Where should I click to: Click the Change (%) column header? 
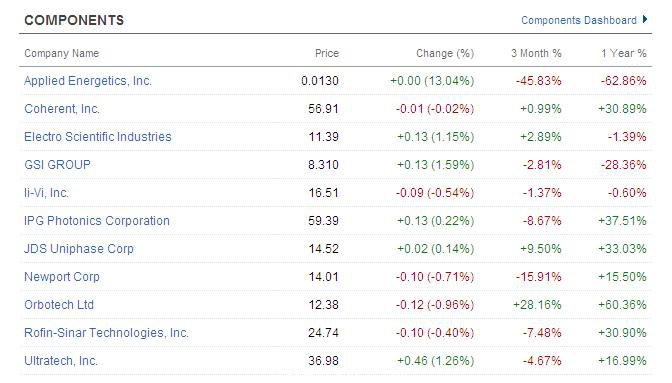point(445,53)
